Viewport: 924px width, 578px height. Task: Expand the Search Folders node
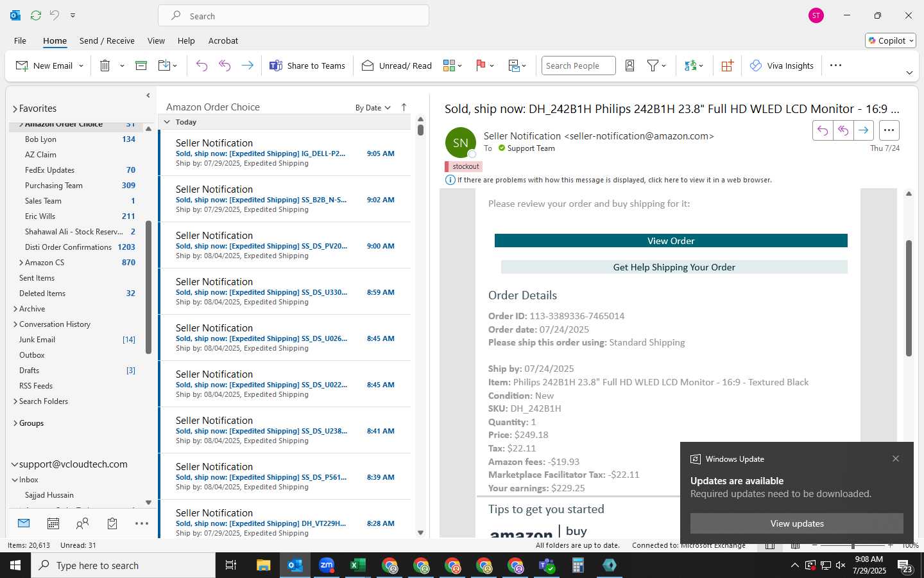[15, 401]
